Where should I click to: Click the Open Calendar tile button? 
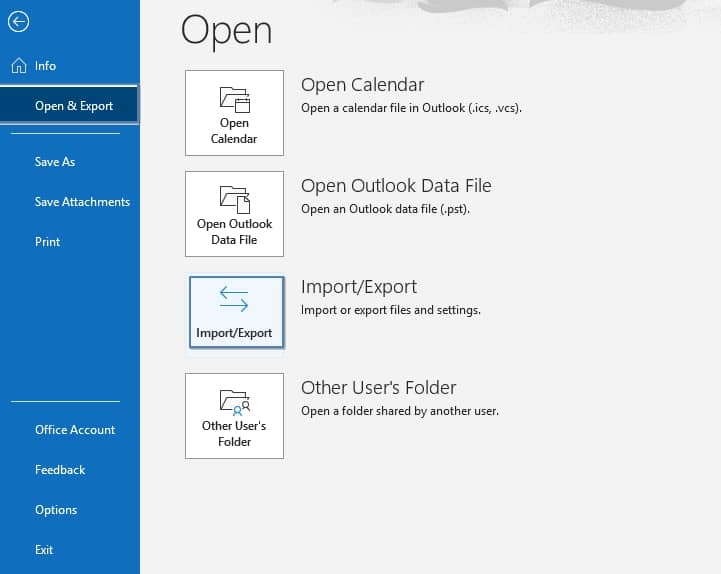(235, 113)
